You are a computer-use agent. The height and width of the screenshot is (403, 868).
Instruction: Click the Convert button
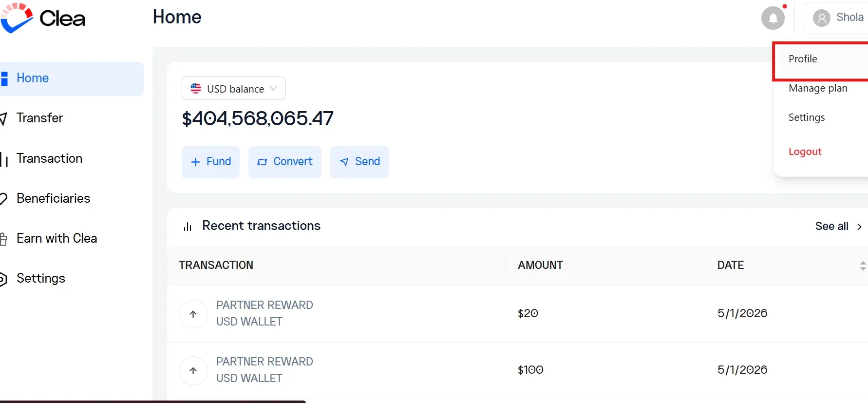pyautogui.click(x=285, y=162)
